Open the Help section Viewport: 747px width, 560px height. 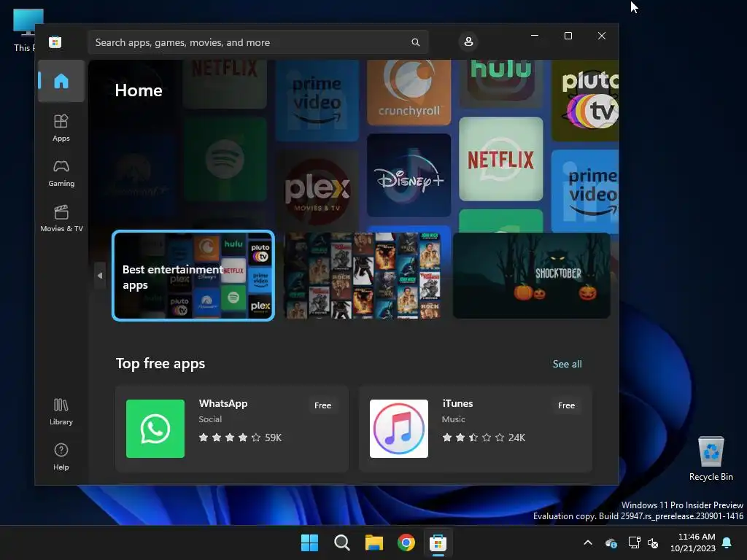pos(61,456)
